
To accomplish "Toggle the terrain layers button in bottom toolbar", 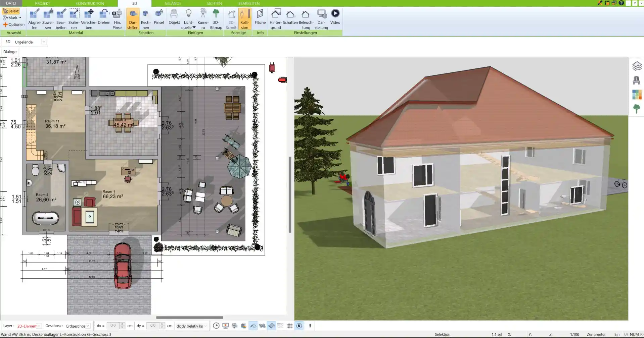I will pos(280,326).
